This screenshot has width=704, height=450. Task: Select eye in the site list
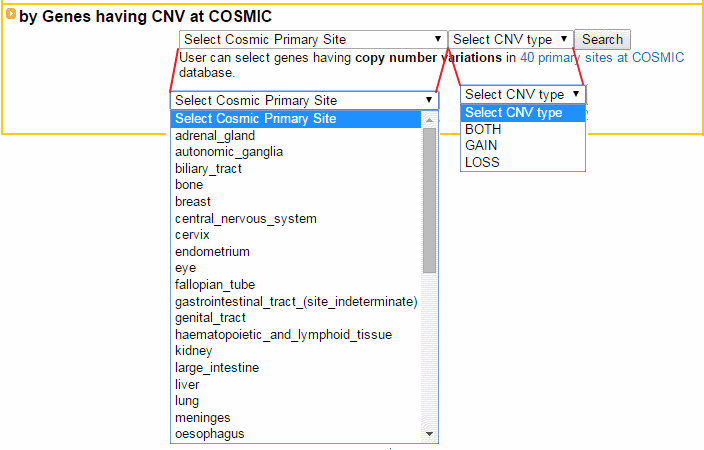(x=295, y=268)
